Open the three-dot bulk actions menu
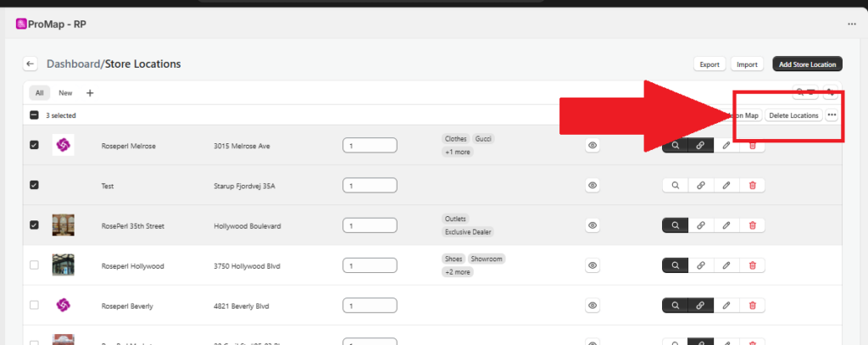 pyautogui.click(x=832, y=115)
